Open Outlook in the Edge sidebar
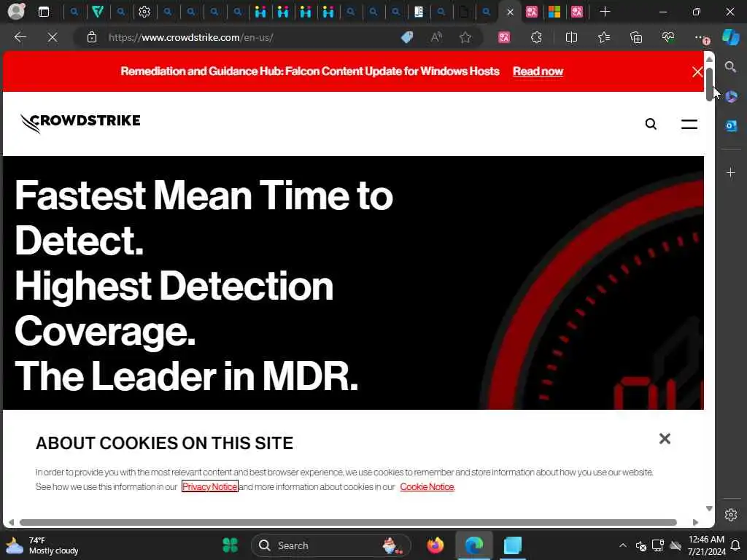 [x=730, y=125]
